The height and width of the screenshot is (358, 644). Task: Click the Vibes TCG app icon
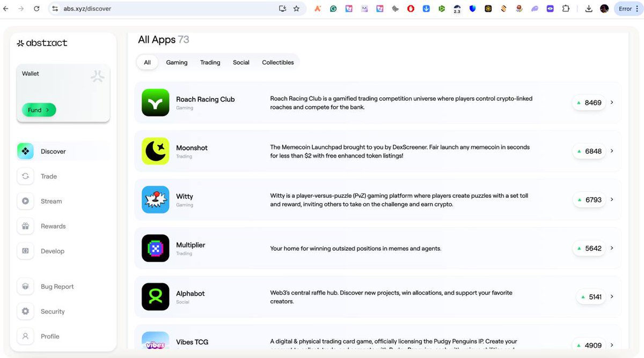(x=156, y=341)
